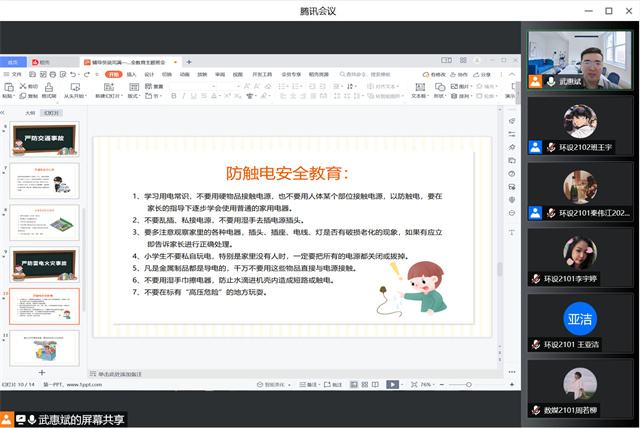Toggle the Notes (备注) pane
Screen dimensions: 640x428
pyautogui.click(x=308, y=384)
